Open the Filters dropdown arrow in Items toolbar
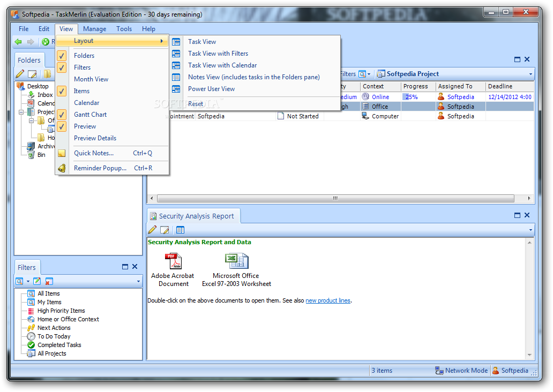The height and width of the screenshot is (392, 553). (369, 74)
